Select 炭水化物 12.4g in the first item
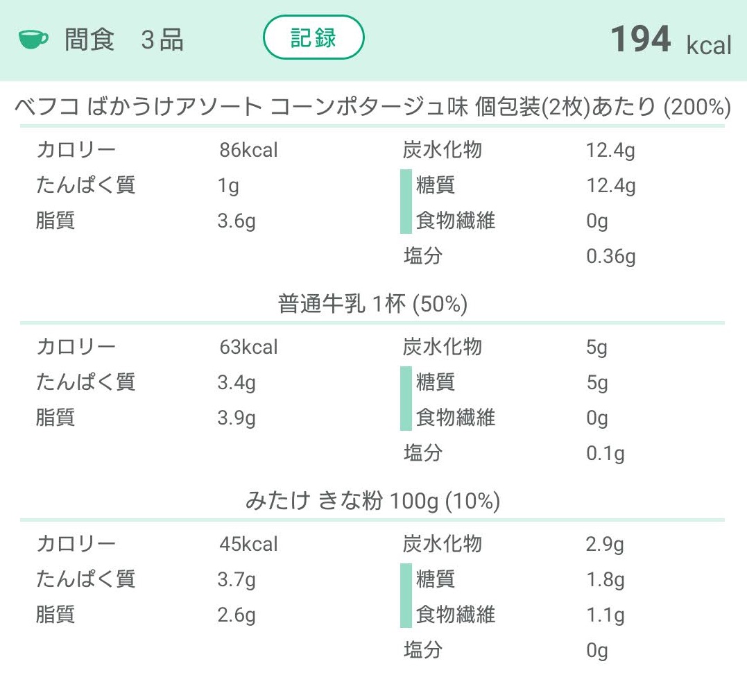747x700 pixels. 519,150
